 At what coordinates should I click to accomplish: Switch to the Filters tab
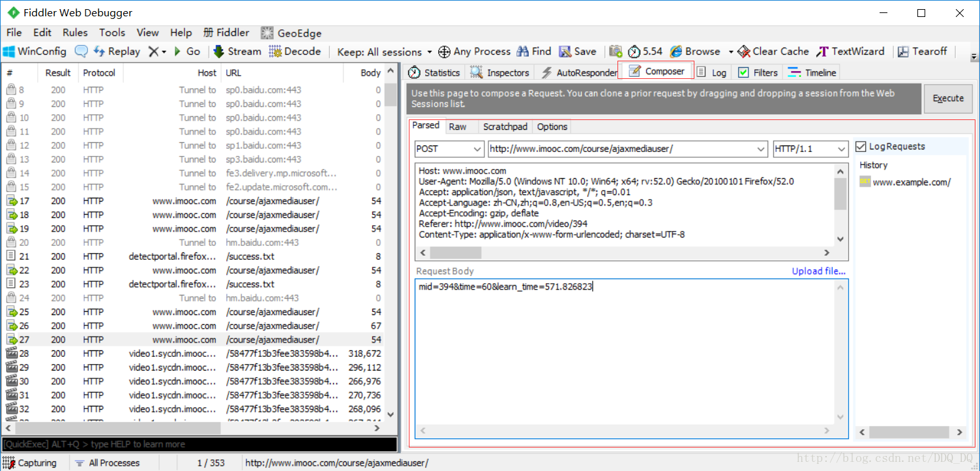(758, 72)
